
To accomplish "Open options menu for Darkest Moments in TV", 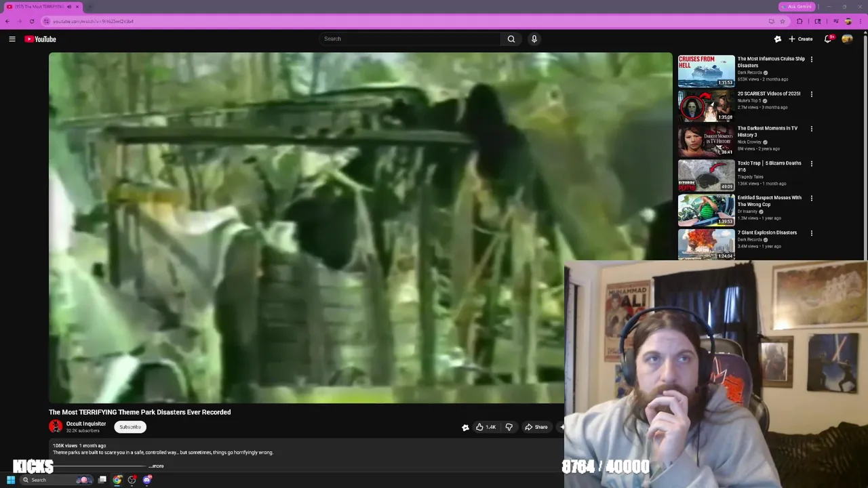I will tap(811, 129).
